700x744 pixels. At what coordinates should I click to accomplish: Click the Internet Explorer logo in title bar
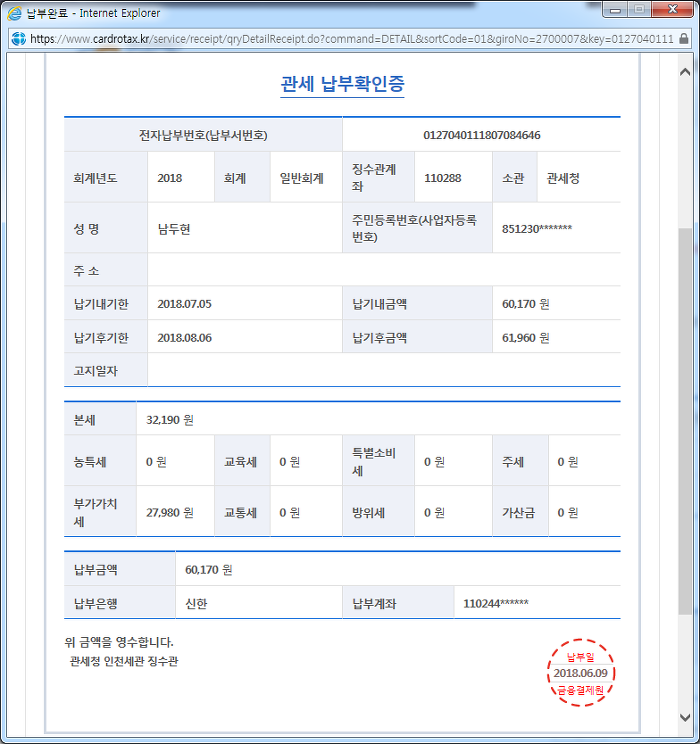click(x=14, y=13)
